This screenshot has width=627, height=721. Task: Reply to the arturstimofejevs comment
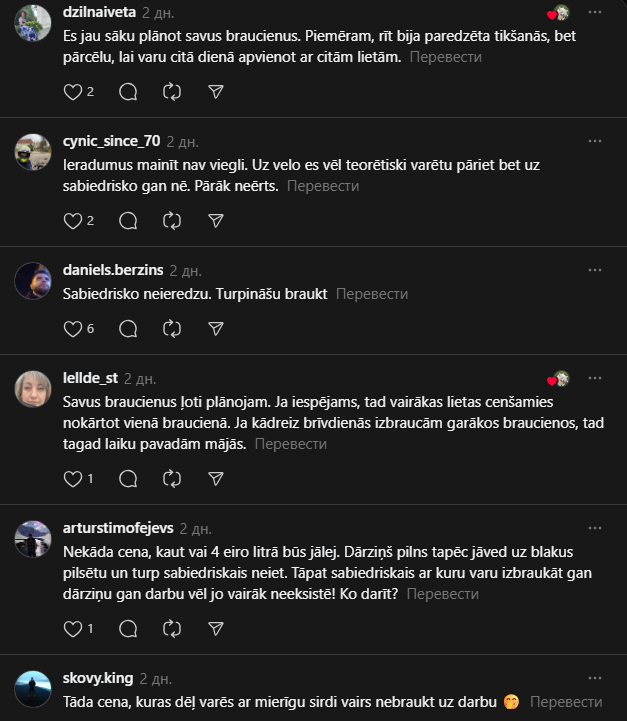coord(128,629)
